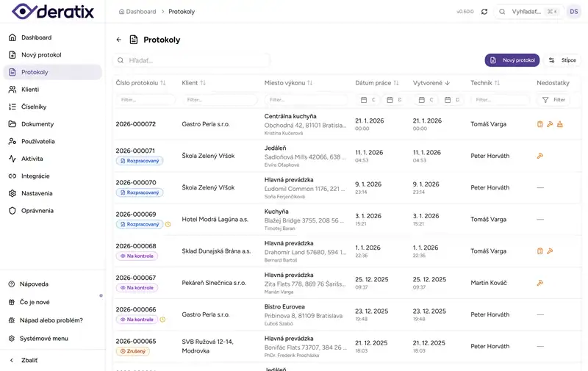Select Číselníky in the sidebar menu

click(34, 107)
